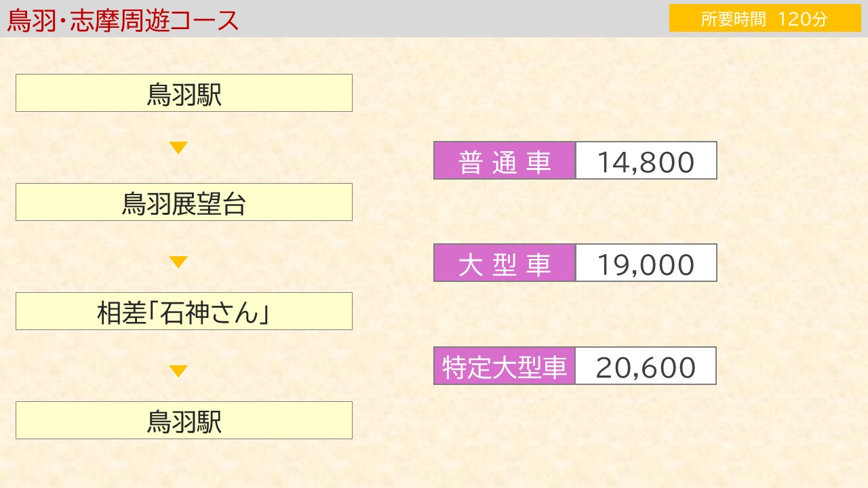
Task: Click the 20,600 price field
Action: 646,366
